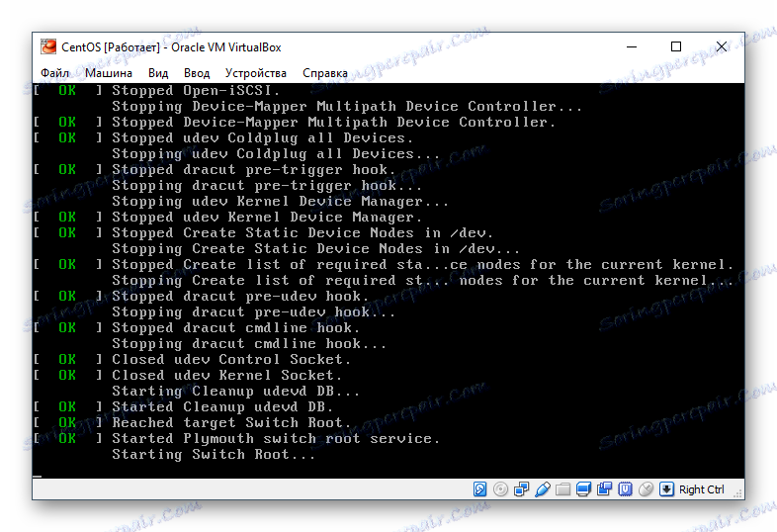Click the 'Starting Switch Root...' console line
The width and height of the screenshot is (777, 532).
coord(214,454)
